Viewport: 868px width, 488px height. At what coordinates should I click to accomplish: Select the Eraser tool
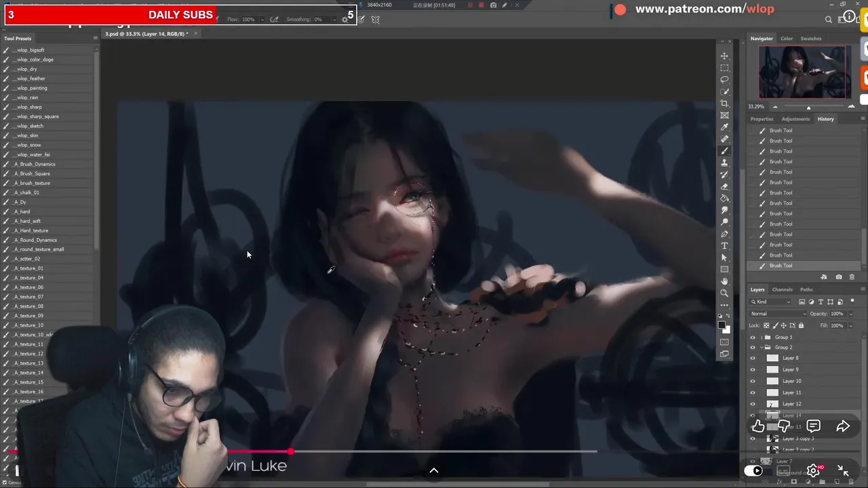[724, 186]
